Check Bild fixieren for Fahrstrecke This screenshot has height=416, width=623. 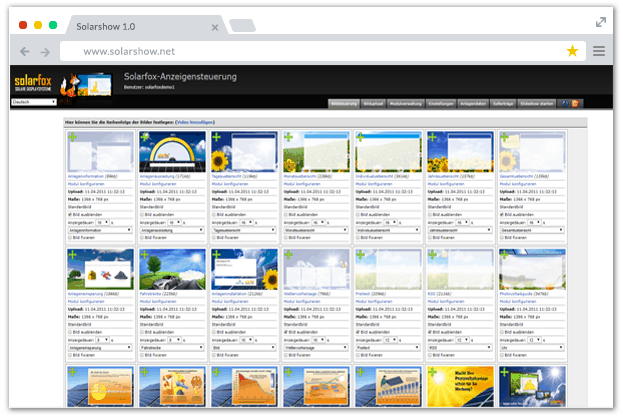[142, 355]
